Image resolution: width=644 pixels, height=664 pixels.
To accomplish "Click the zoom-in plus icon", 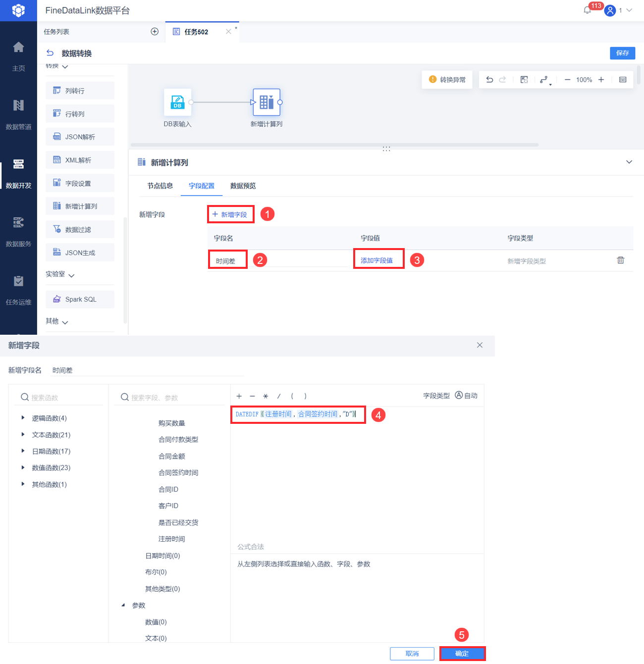I will tap(601, 80).
